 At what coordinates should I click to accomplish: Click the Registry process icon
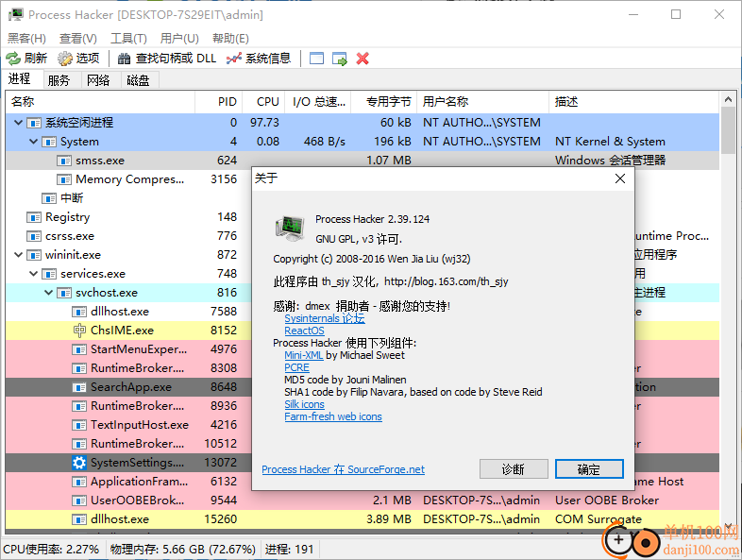pyautogui.click(x=34, y=217)
